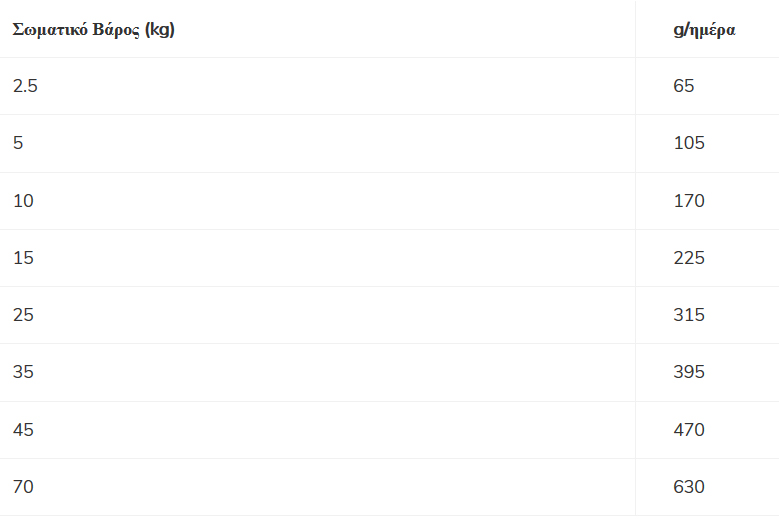
Task: Click the weight value 5
Action: (18, 143)
